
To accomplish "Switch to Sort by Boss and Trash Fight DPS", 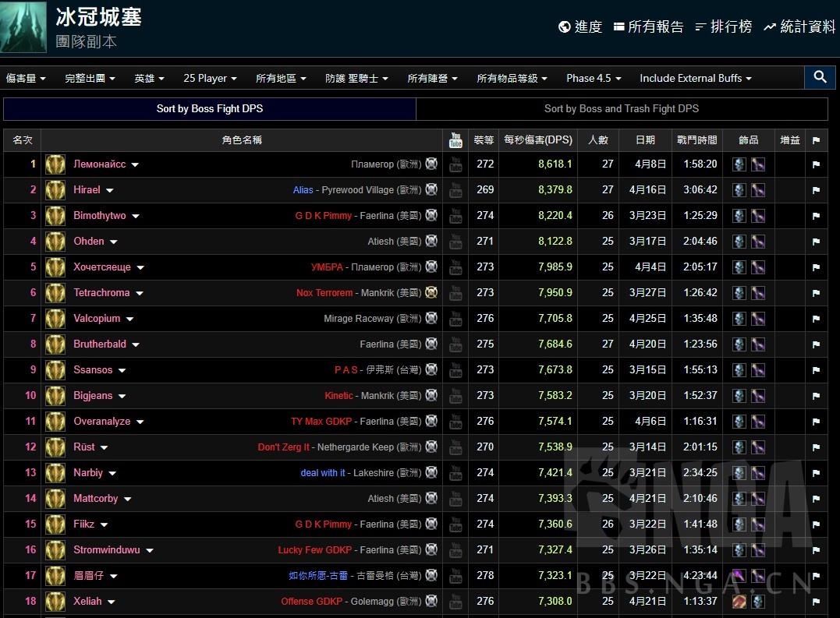I will [622, 109].
